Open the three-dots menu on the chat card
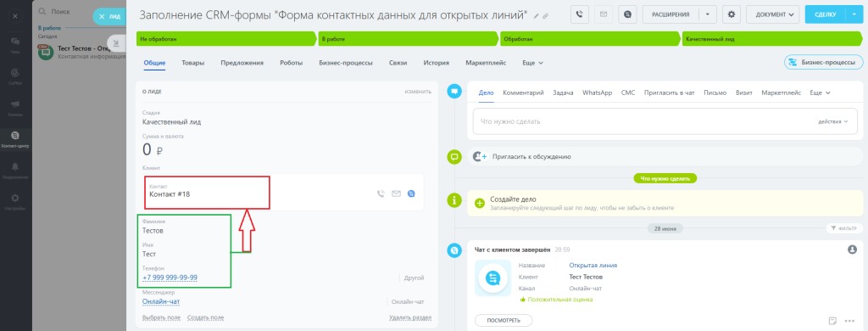 (x=849, y=321)
